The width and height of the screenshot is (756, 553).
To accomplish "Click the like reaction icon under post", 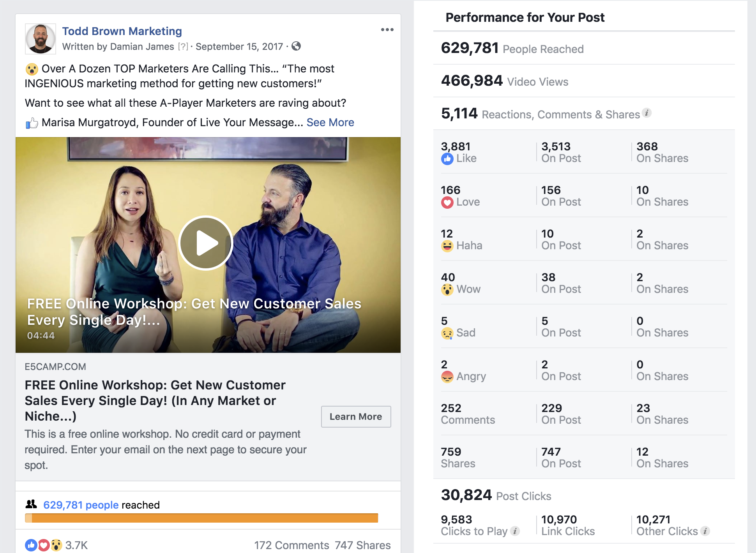I will (31, 545).
